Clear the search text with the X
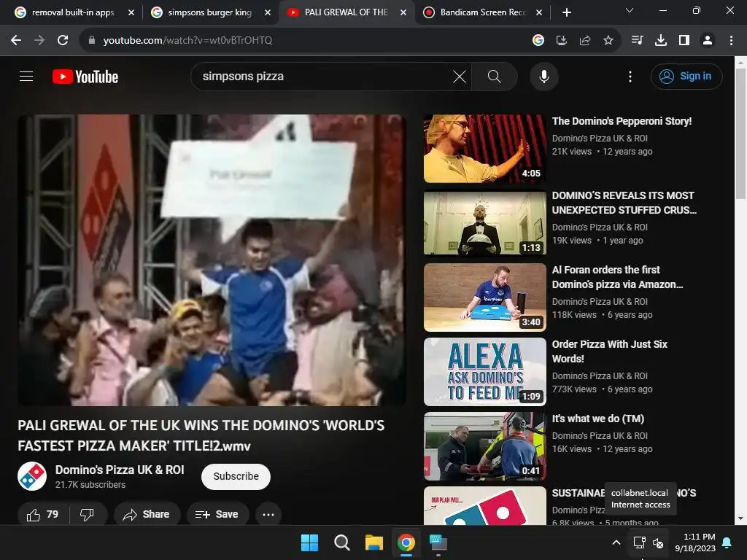Screen dimensions: 747x560 (460, 76)
